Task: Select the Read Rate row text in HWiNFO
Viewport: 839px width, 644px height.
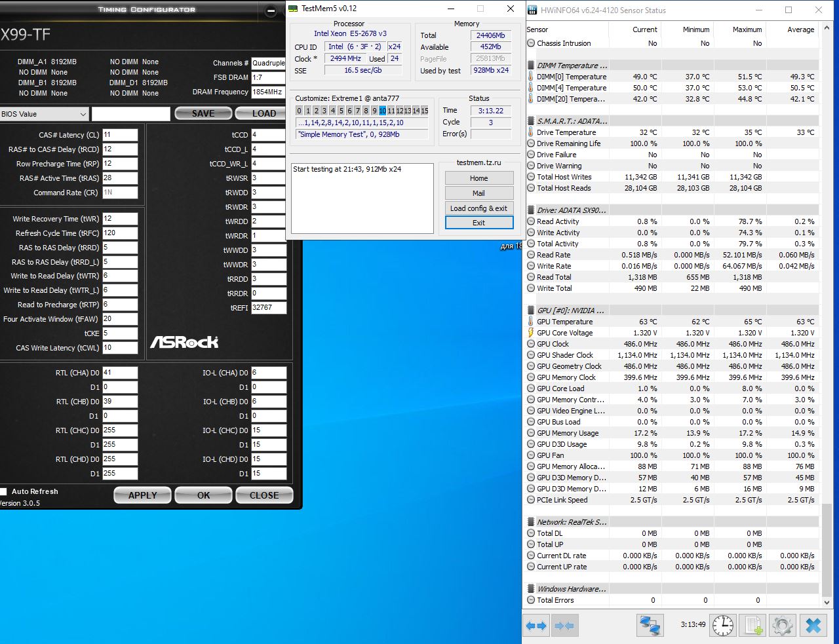Action: pyautogui.click(x=554, y=255)
